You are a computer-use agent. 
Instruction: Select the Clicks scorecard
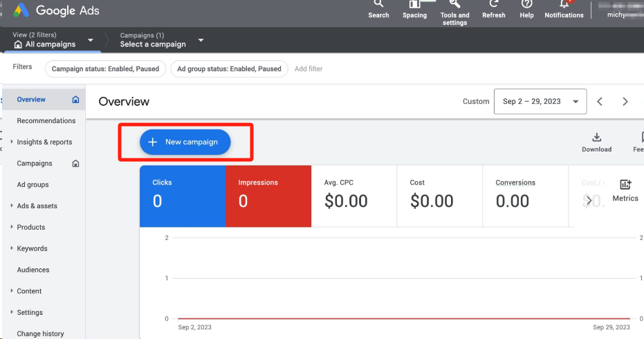click(183, 196)
